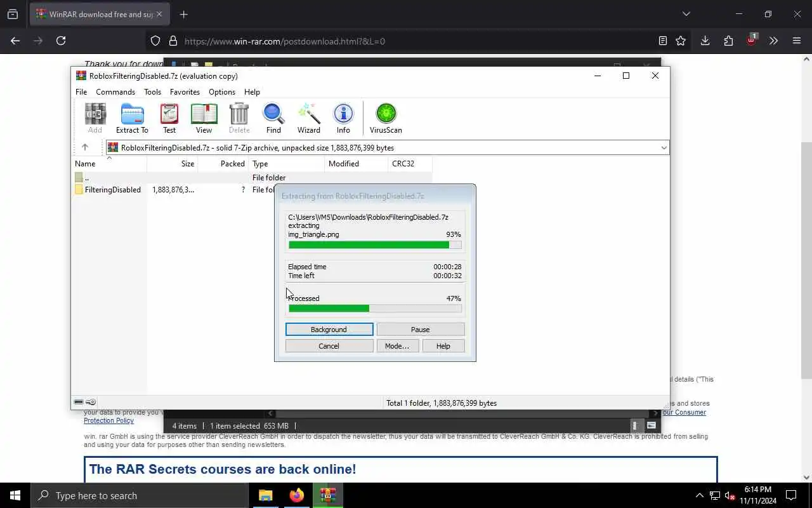Switch to Firefox in the taskbar
The width and height of the screenshot is (812, 508).
tap(297, 495)
